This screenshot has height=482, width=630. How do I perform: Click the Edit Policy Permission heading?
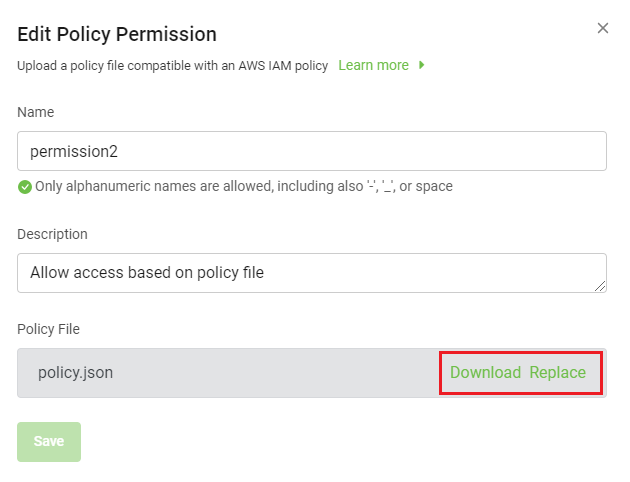pyautogui.click(x=117, y=34)
